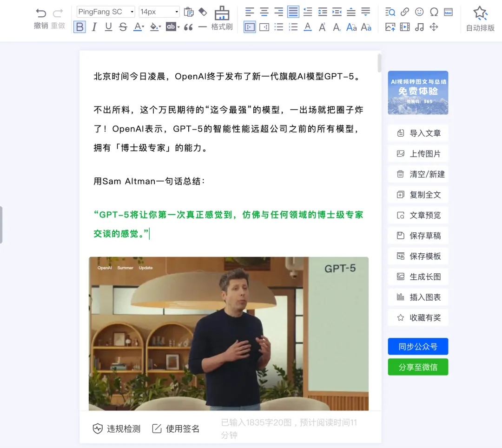Open the background fill color dropdown arrow

click(160, 27)
